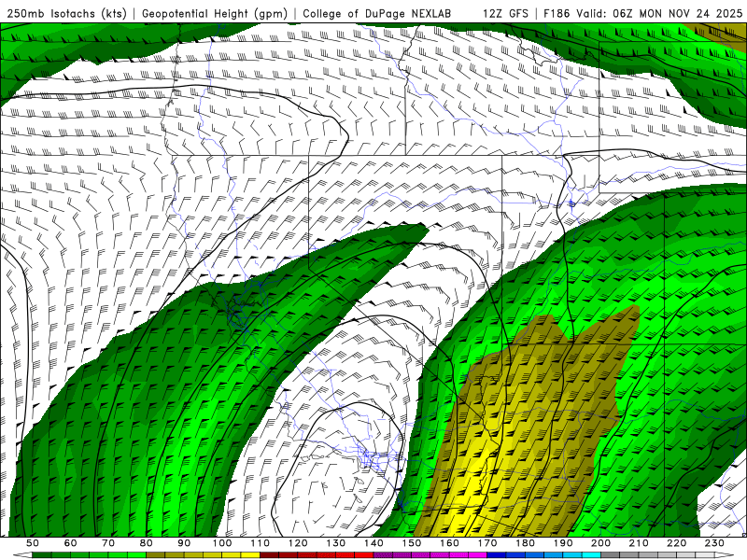
Task: Select the darkest green swatch starting the colorbar
Action: (42, 555)
